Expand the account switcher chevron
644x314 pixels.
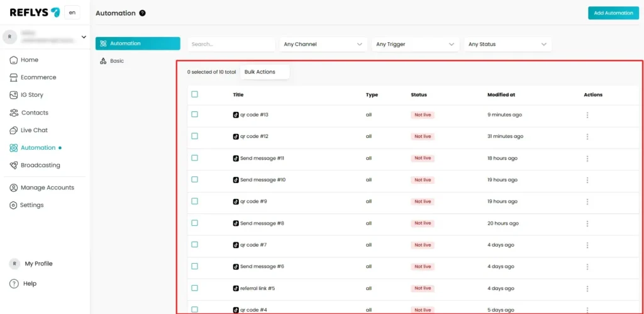point(84,37)
